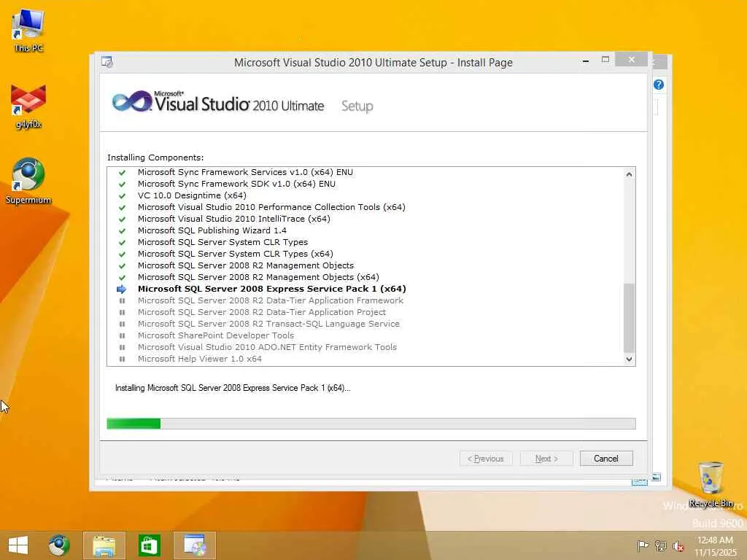Image resolution: width=747 pixels, height=560 pixels.
Task: Click the disabled Next button
Action: click(546, 459)
